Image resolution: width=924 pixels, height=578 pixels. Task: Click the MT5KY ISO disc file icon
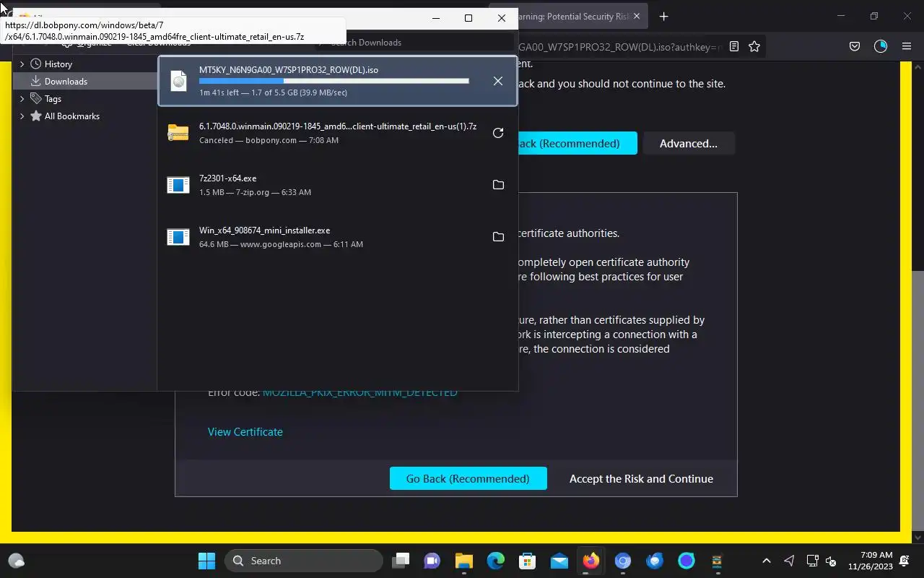178,81
